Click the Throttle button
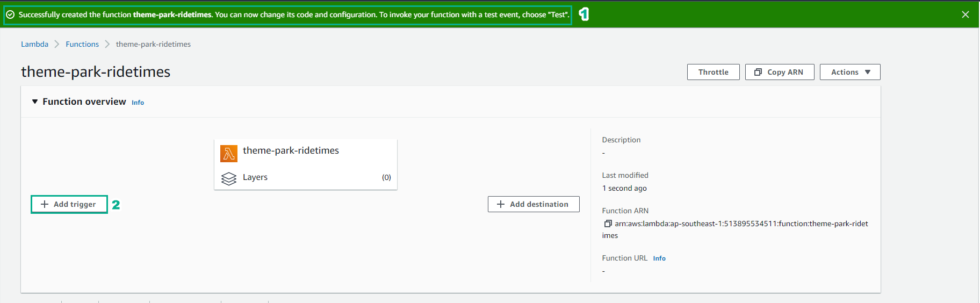 coord(713,72)
